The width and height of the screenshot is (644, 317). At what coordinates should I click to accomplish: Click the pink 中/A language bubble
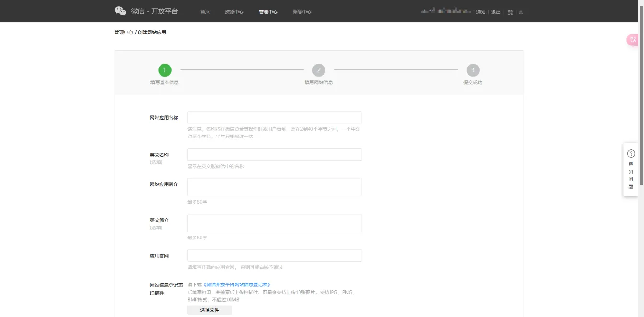(x=632, y=40)
